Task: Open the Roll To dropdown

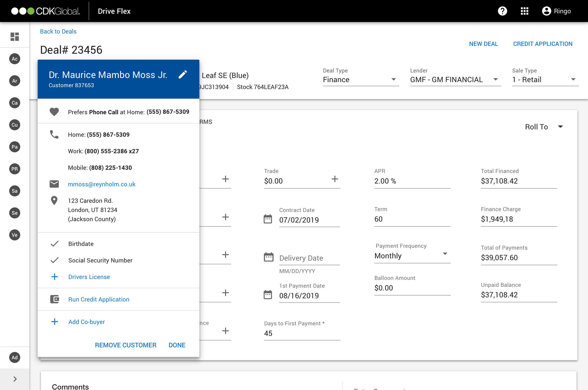Action: tap(544, 127)
